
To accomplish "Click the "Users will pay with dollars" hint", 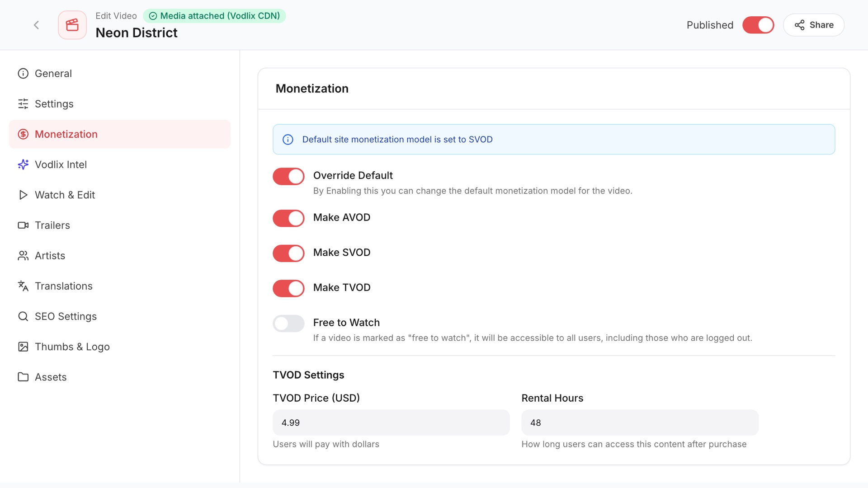I will click(x=326, y=444).
